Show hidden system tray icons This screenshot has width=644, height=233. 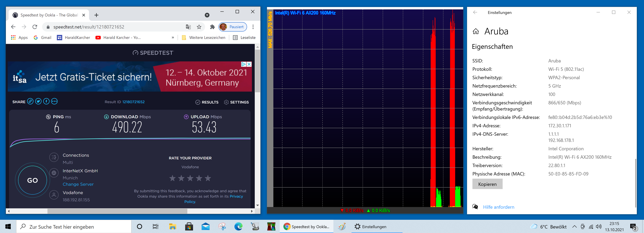pyautogui.click(x=575, y=226)
